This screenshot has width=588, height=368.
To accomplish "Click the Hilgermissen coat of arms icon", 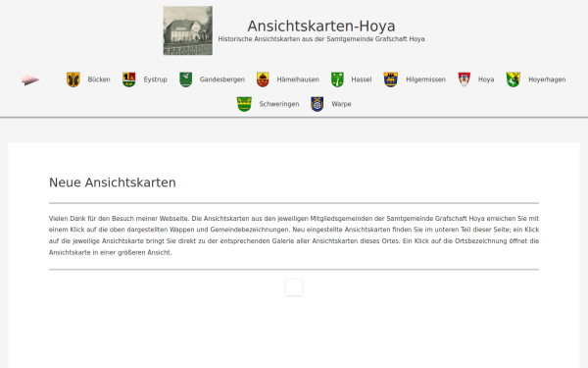I will [390, 79].
